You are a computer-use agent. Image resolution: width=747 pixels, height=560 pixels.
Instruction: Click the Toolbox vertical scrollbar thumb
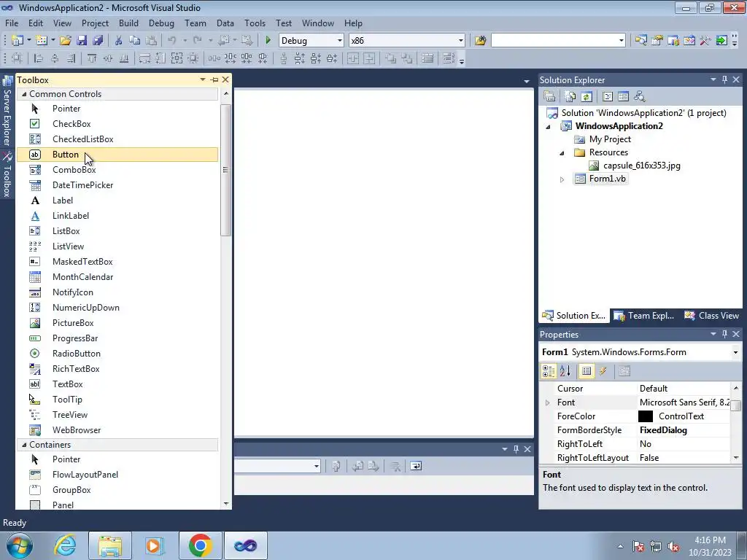[x=225, y=170]
